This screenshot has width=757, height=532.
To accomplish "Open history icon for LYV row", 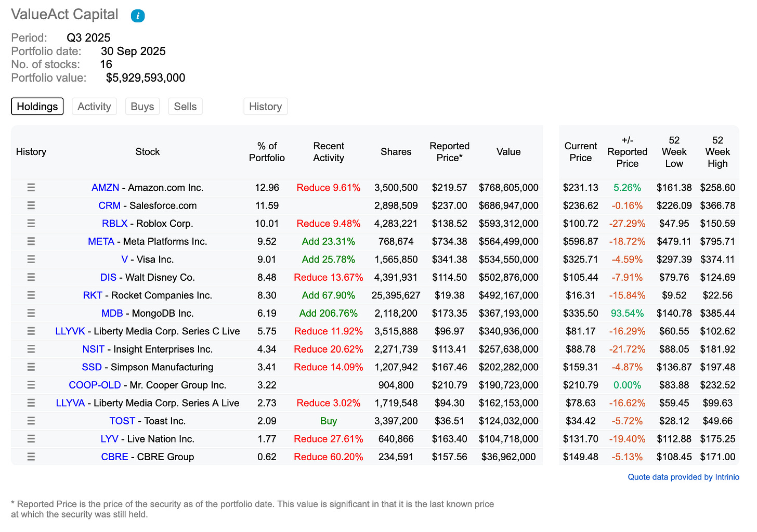I will tap(31, 439).
